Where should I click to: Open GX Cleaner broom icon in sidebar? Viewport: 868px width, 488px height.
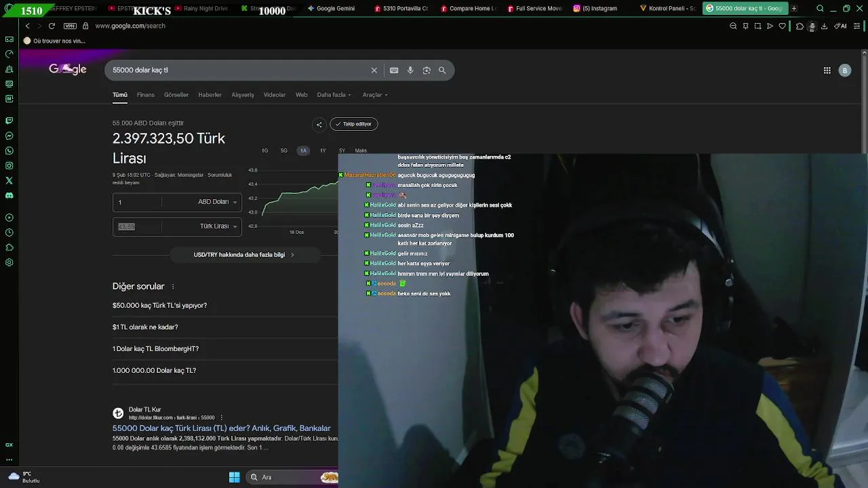tap(9, 69)
